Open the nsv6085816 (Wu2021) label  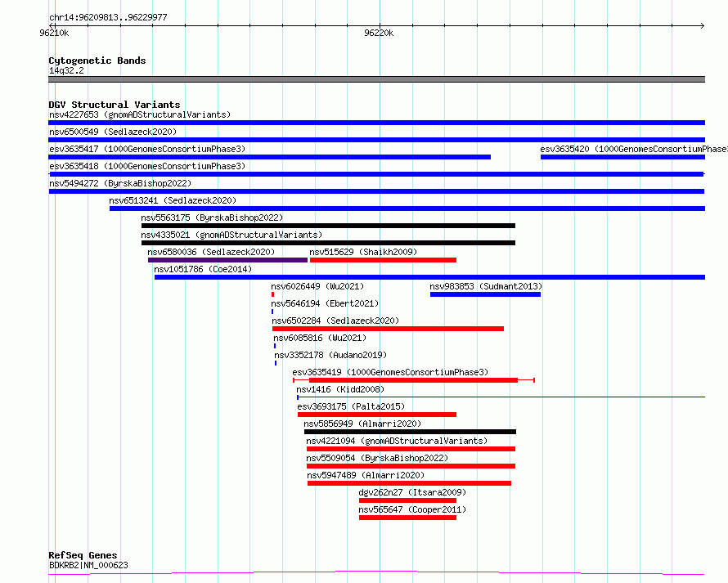pyautogui.click(x=320, y=338)
